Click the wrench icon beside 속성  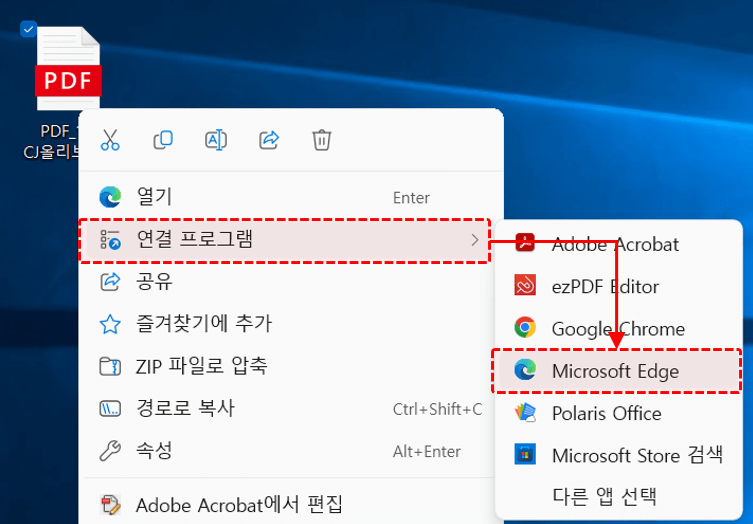click(110, 451)
